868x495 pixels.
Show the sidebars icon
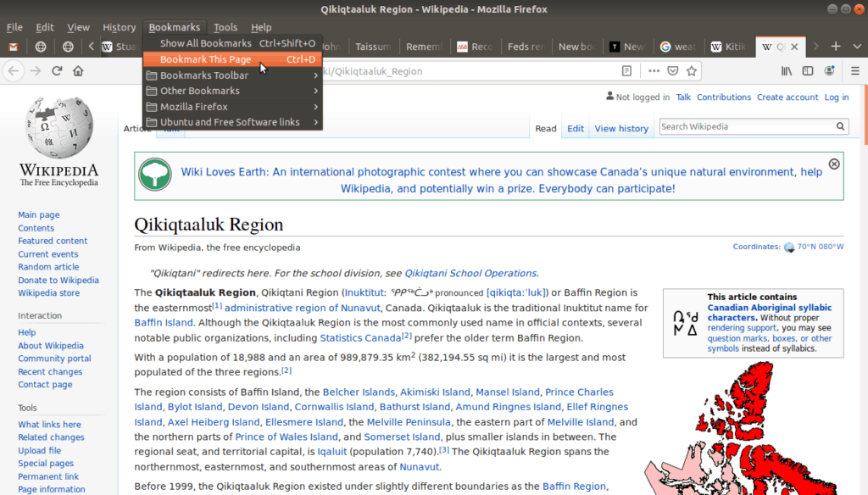[x=808, y=71]
